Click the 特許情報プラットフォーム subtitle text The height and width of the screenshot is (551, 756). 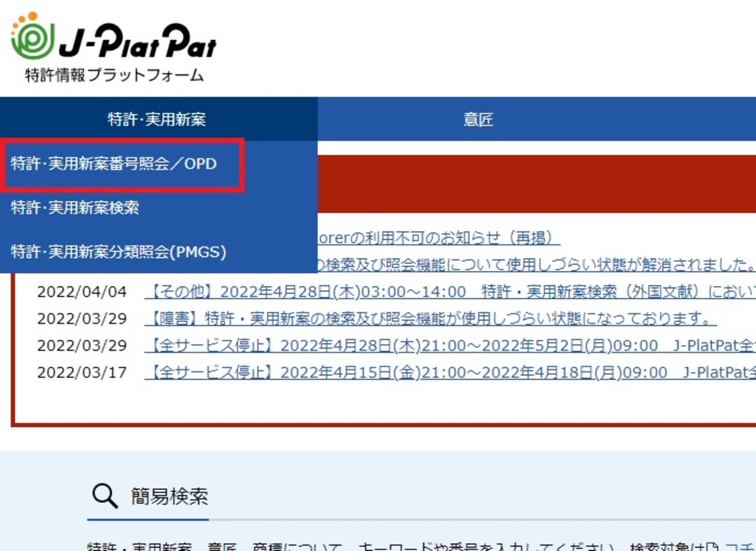(x=115, y=75)
